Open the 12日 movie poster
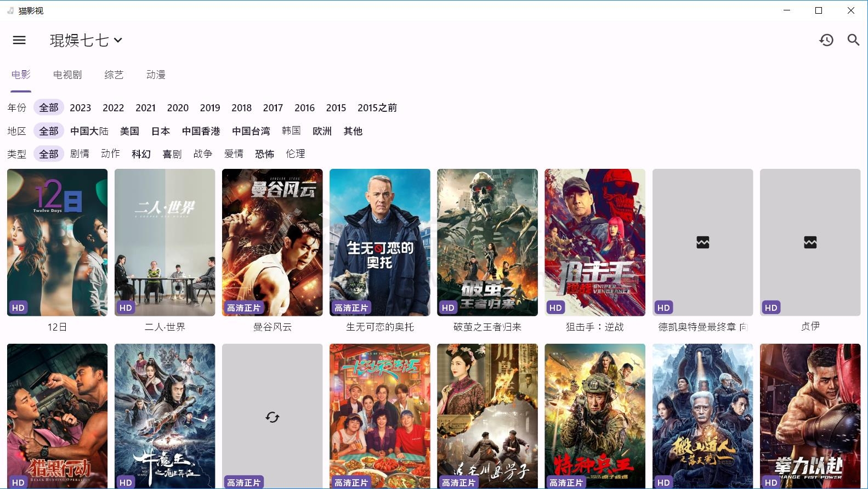The width and height of the screenshot is (868, 489). [58, 242]
